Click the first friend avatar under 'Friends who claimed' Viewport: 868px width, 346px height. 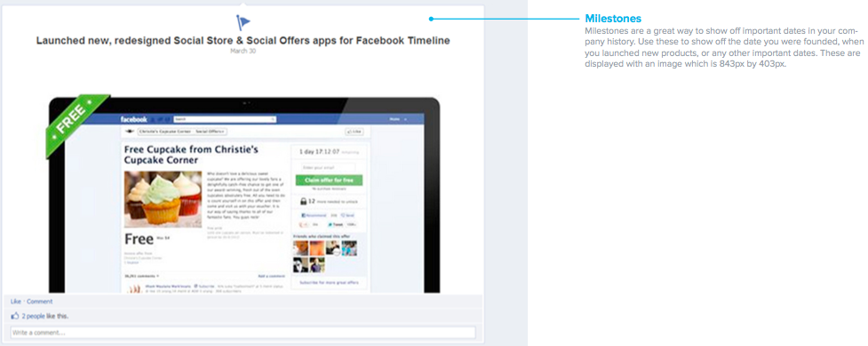(x=301, y=248)
